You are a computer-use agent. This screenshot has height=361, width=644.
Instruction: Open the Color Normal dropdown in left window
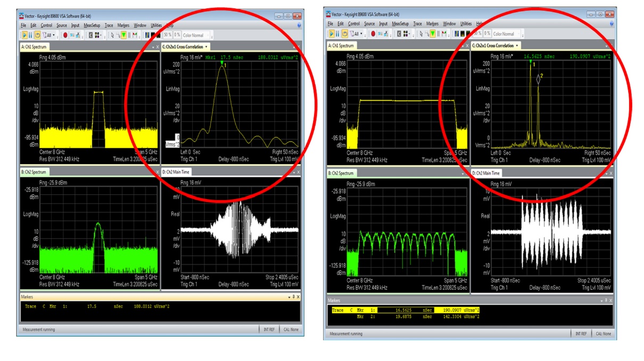pos(195,35)
